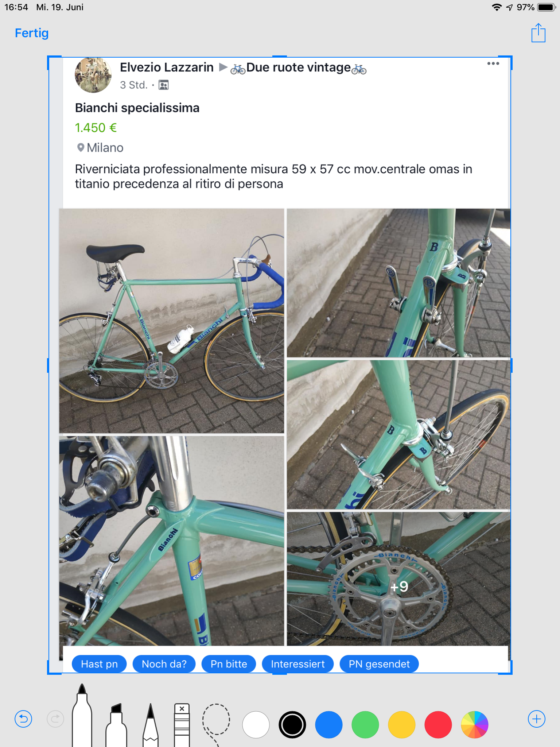Open the plus menu for more markup tools
Screen dimensions: 560x747
coord(537,719)
